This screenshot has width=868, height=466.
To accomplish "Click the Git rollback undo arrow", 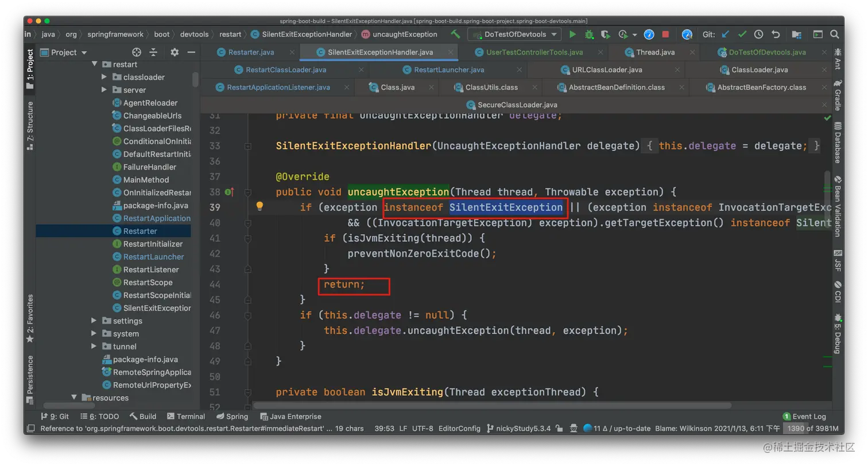I will point(776,34).
